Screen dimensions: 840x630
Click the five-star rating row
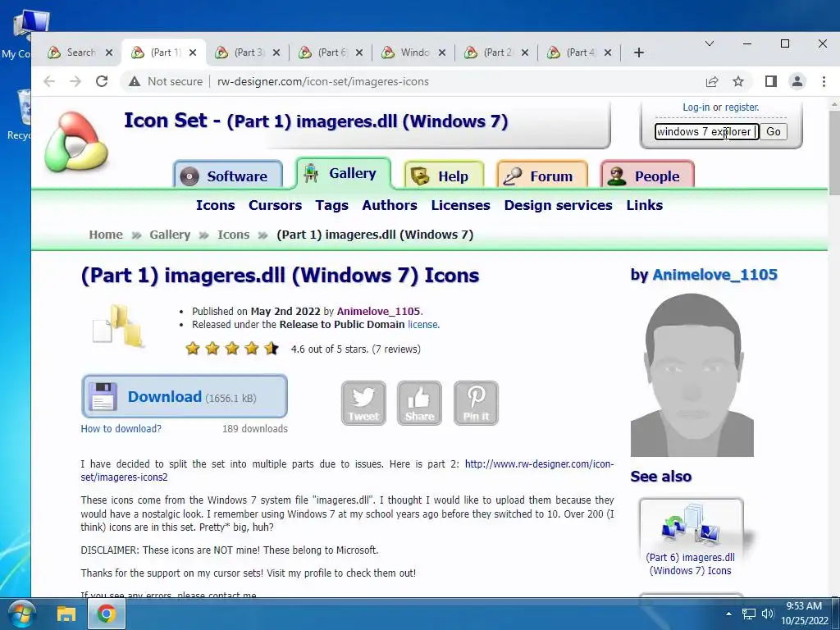(x=231, y=349)
